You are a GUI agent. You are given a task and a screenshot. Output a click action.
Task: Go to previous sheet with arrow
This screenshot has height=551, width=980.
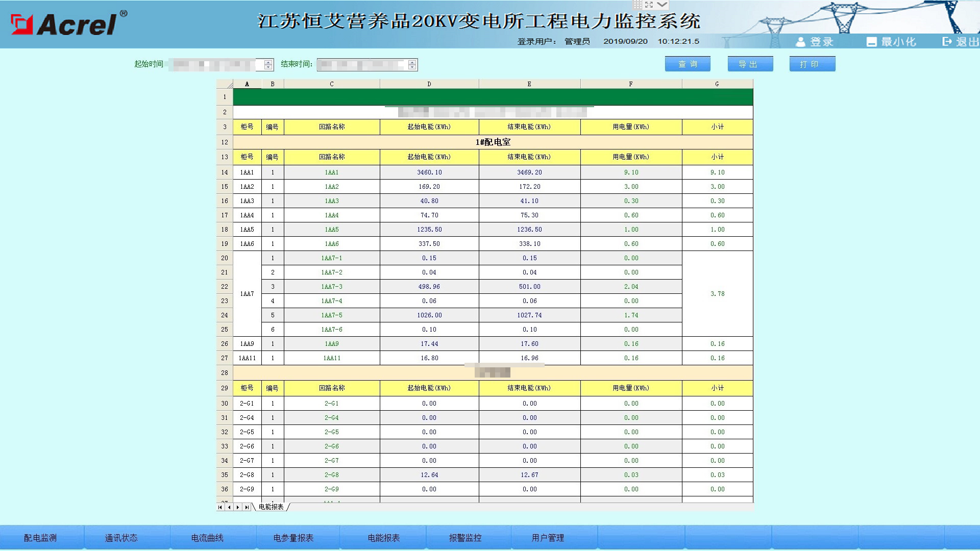click(x=229, y=507)
